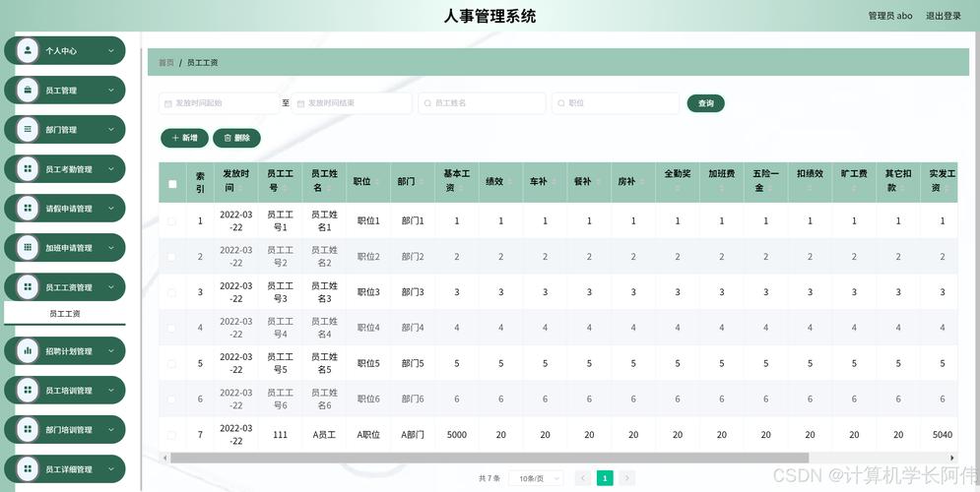Click the 个人中心 user icon
Screen dimensions: 980x492
click(x=28, y=50)
